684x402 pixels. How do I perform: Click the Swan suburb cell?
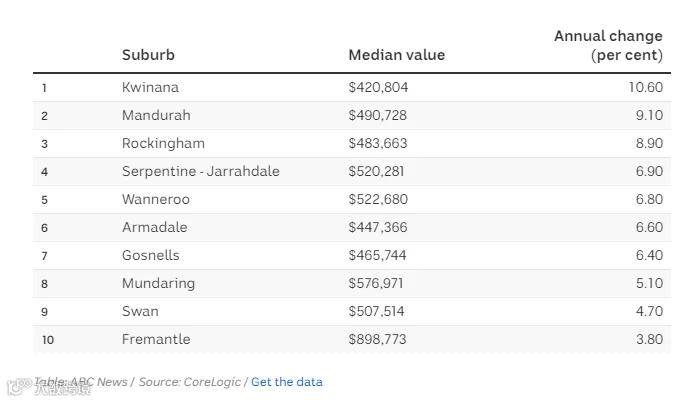140,311
